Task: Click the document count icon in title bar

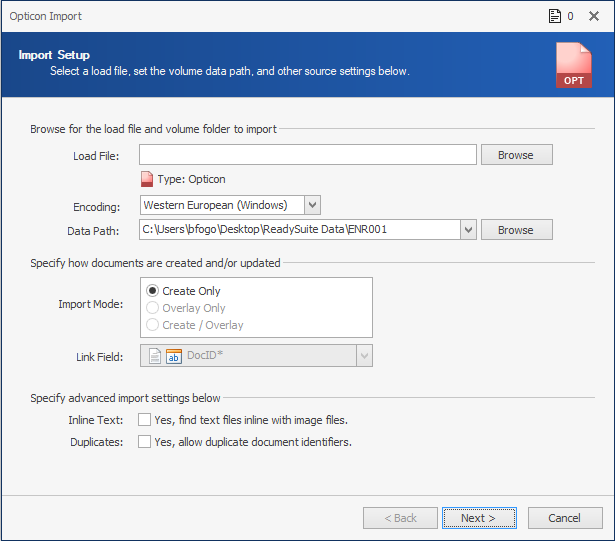Action: point(555,16)
